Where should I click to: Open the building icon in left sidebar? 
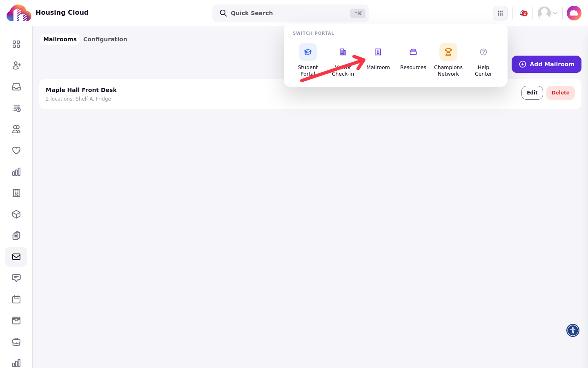pyautogui.click(x=16, y=193)
